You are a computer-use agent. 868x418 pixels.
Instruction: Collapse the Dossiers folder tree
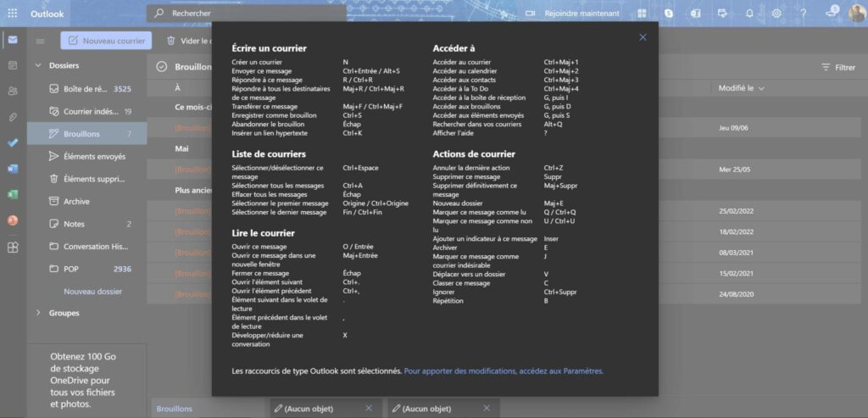pyautogui.click(x=38, y=65)
